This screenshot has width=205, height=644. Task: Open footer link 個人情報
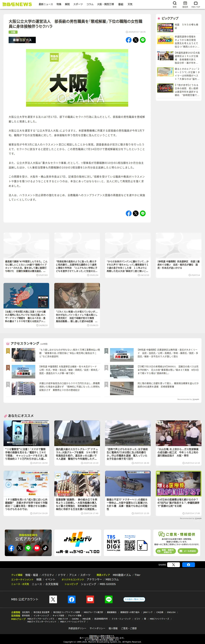coord(113,628)
